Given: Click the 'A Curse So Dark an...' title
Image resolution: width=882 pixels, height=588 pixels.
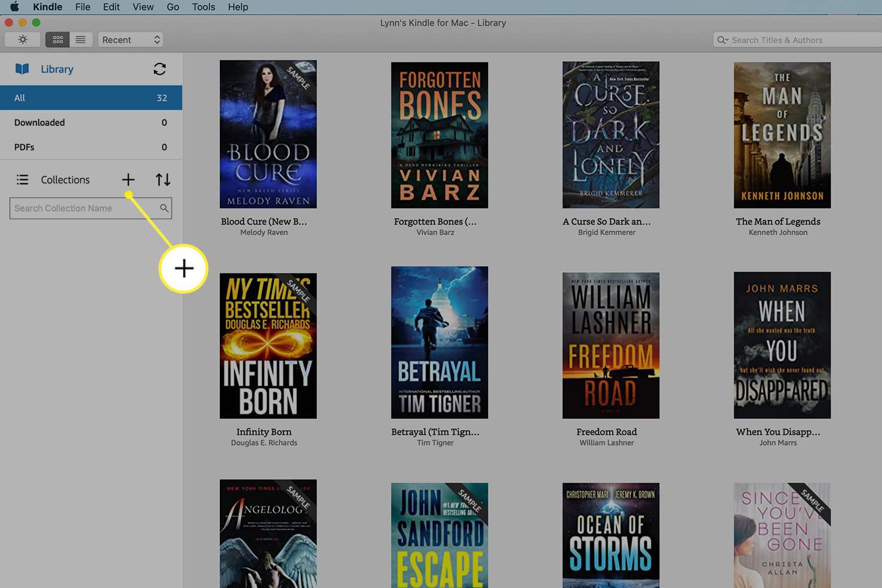Looking at the screenshot, I should click(x=607, y=222).
